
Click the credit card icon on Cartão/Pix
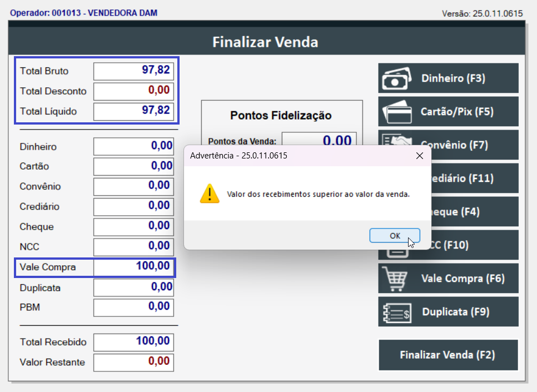pyautogui.click(x=397, y=112)
